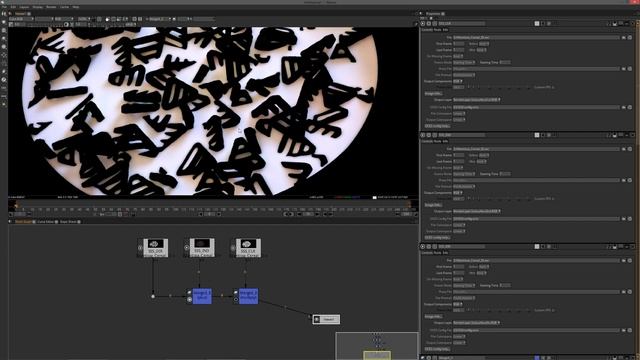Open Output Layer dropdown in second panel
640x360 pixels.
[x=477, y=211]
